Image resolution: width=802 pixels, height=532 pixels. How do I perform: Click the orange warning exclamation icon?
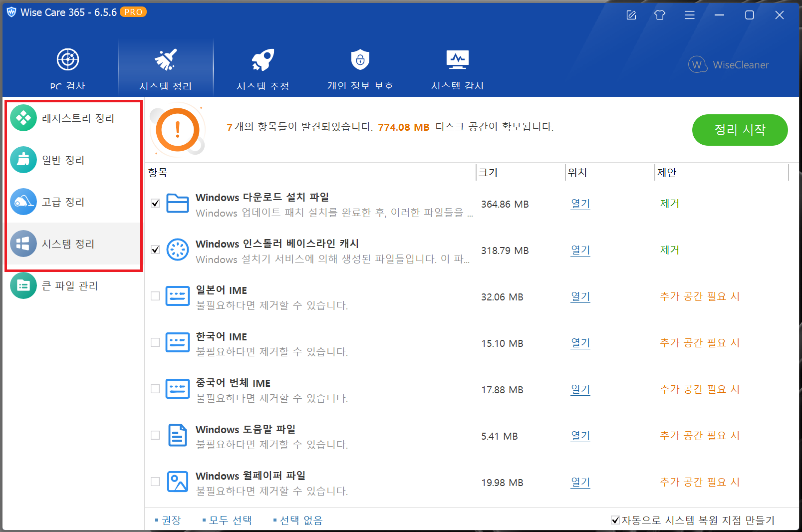(178, 130)
